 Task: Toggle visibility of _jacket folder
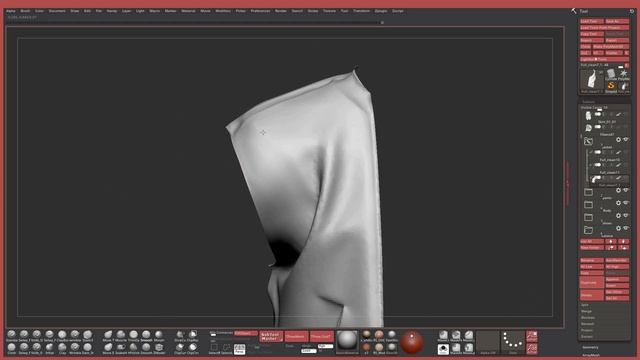click(x=626, y=140)
